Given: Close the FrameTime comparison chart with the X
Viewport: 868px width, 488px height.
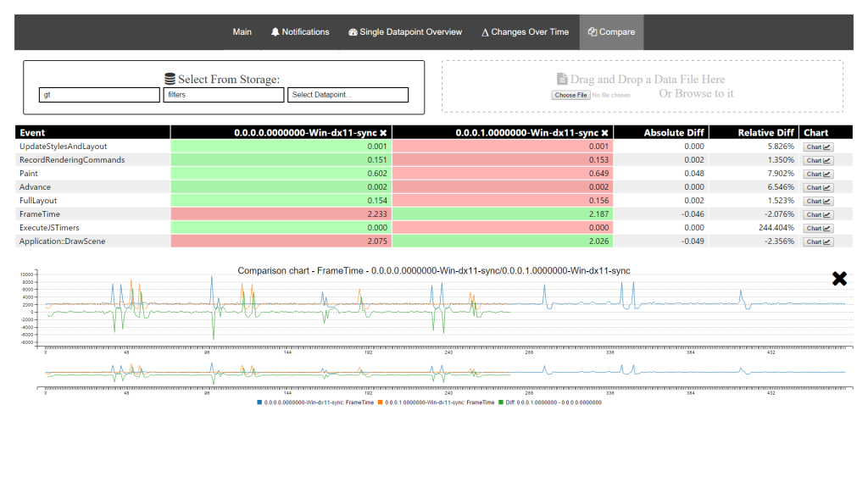Looking at the screenshot, I should coord(839,278).
